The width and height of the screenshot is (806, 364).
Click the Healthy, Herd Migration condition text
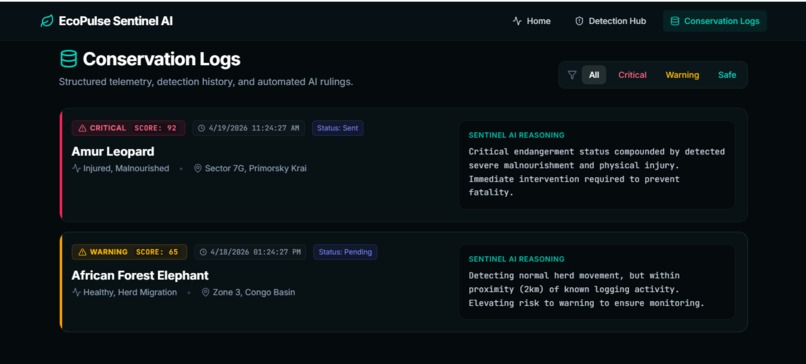click(130, 292)
